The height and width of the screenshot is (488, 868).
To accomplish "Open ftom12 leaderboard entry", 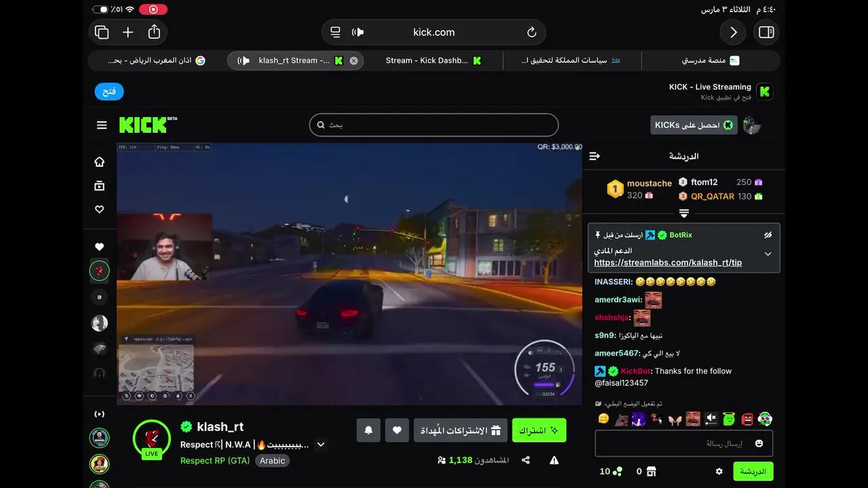I will (x=721, y=182).
